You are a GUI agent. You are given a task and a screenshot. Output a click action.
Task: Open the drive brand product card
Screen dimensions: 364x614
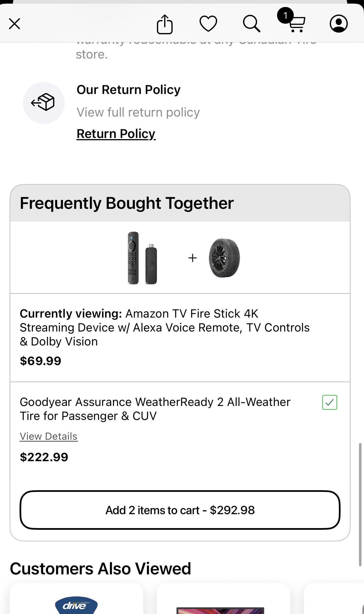click(x=76, y=602)
